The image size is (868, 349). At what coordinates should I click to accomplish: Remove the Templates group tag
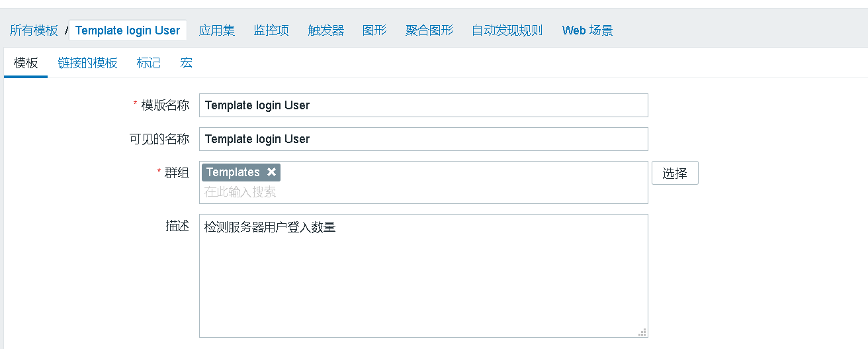(271, 172)
